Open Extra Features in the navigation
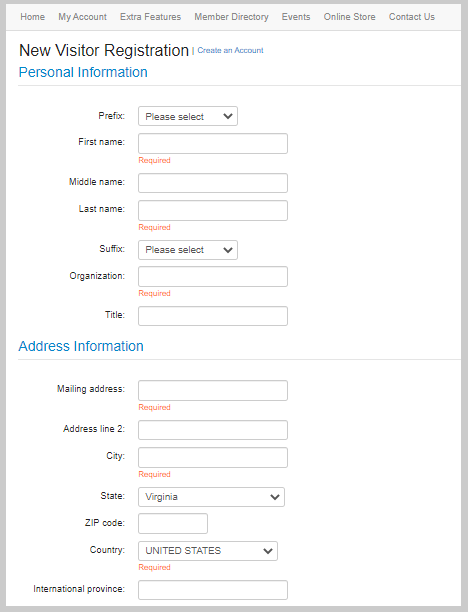The height and width of the screenshot is (612, 468). point(150,17)
